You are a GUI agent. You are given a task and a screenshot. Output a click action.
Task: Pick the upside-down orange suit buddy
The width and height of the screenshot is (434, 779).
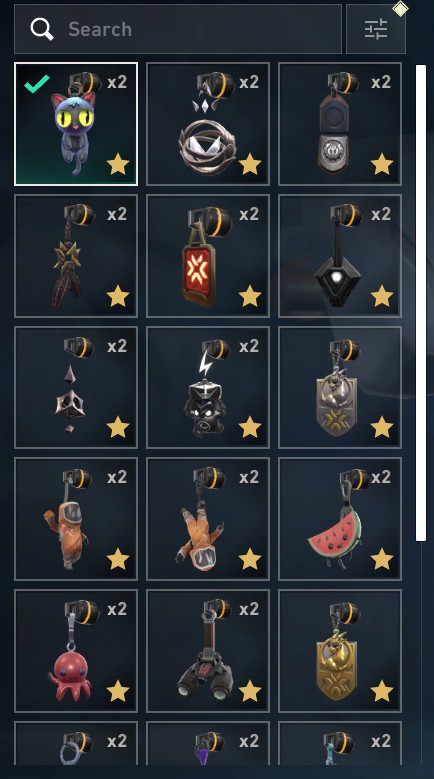208,519
